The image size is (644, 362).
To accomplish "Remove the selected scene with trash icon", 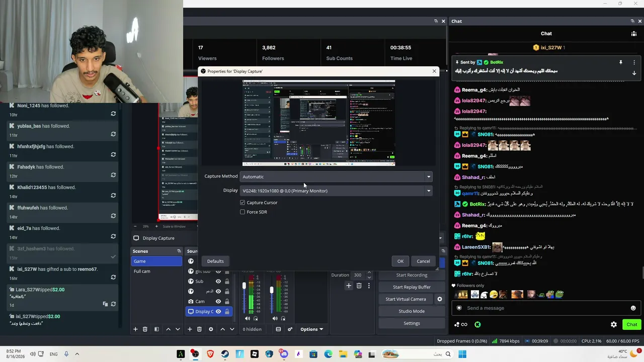I will pos(145,329).
